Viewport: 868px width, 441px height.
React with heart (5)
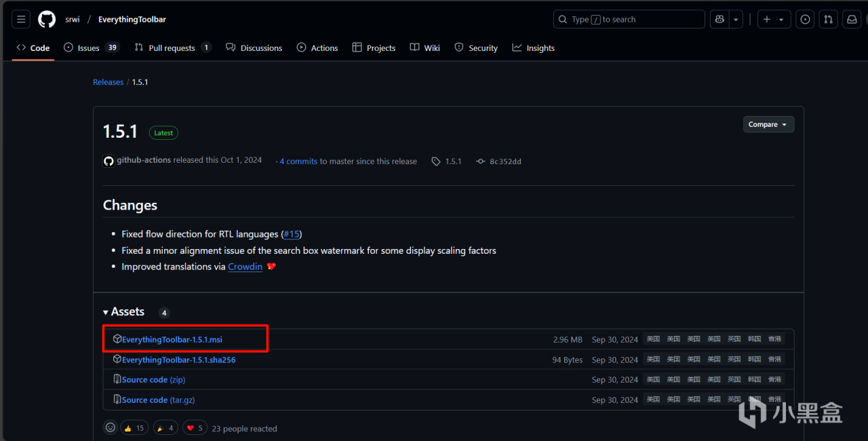[195, 428]
